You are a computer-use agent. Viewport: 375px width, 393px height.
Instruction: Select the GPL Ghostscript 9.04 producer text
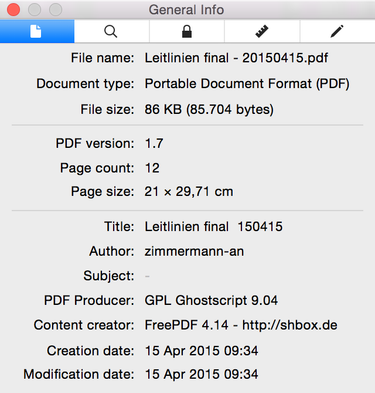pyautogui.click(x=211, y=301)
